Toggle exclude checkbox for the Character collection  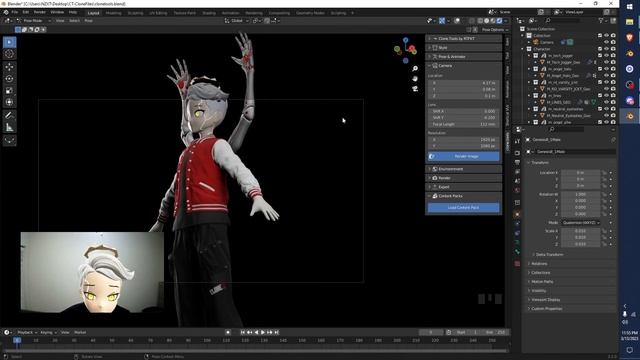600,49
